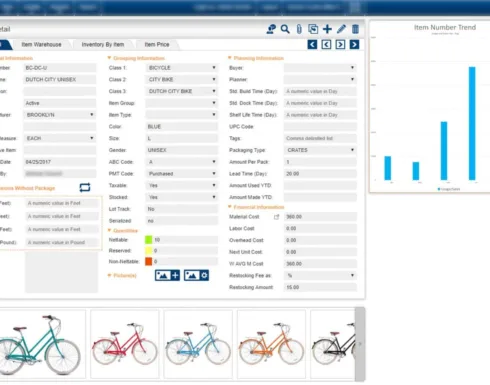Click Std. Build Time (Day) field
Viewport: 490px width, 385px height.
point(320,91)
